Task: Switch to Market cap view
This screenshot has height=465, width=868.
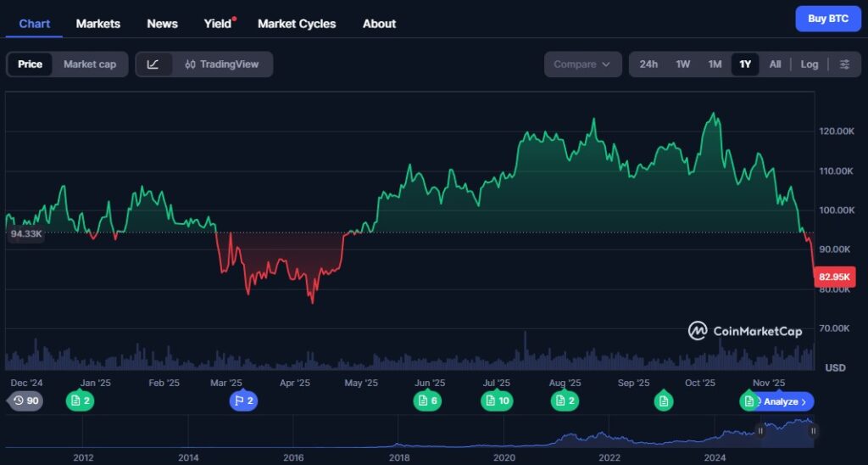Action: (x=90, y=64)
